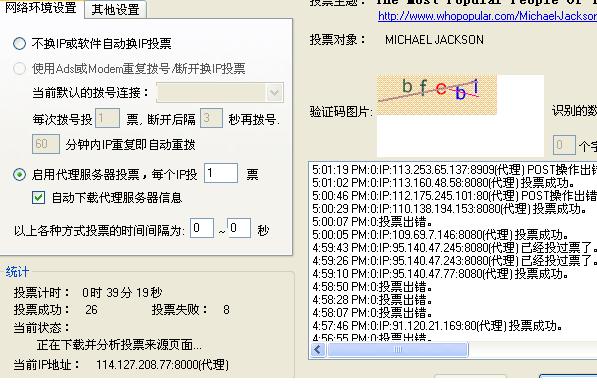Click the 60 分钟内IP重复 field

tap(46, 144)
